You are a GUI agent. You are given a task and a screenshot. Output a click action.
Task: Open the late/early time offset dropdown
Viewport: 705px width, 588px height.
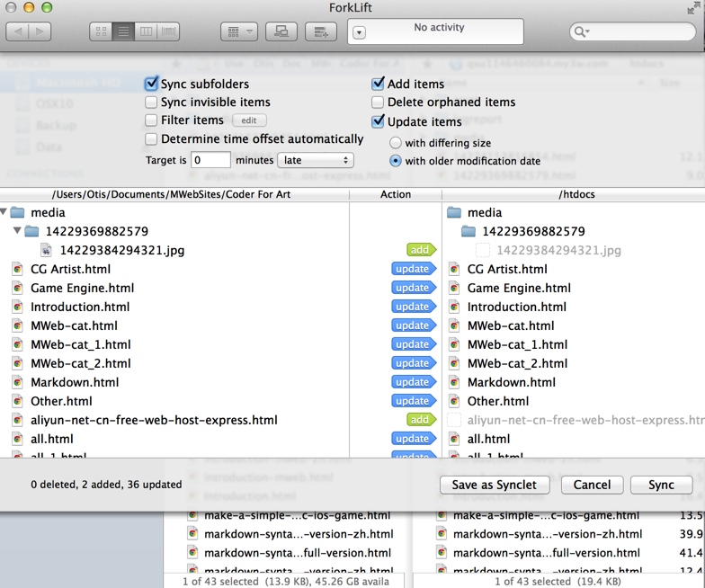coord(315,160)
